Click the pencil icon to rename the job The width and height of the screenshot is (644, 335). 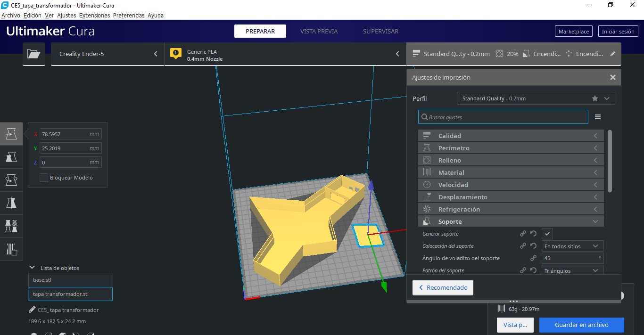click(x=32, y=310)
